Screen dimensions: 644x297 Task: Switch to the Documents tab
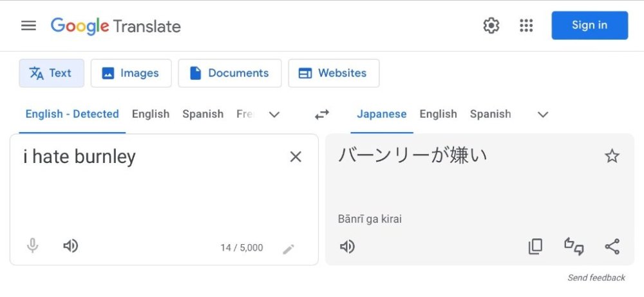[230, 73]
